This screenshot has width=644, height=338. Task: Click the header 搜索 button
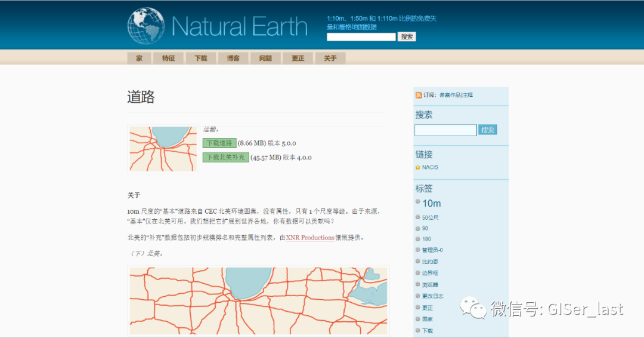tap(407, 37)
